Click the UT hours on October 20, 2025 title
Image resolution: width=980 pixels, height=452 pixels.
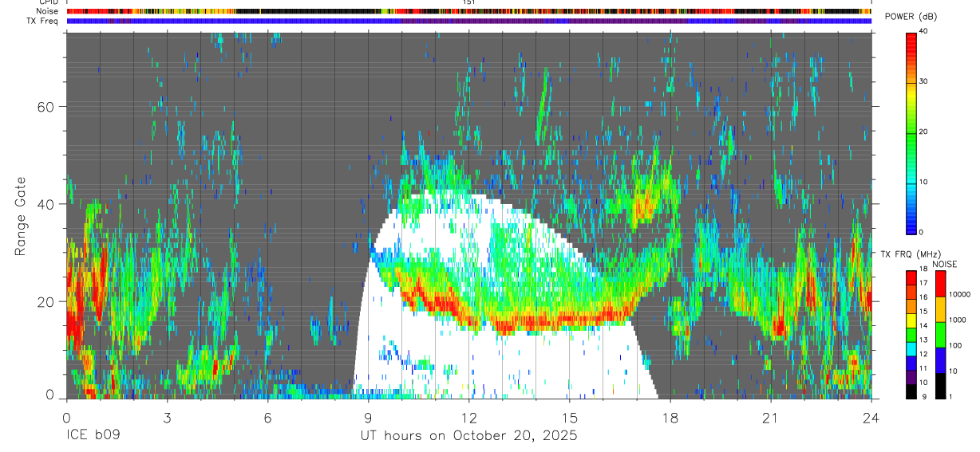[x=468, y=436]
